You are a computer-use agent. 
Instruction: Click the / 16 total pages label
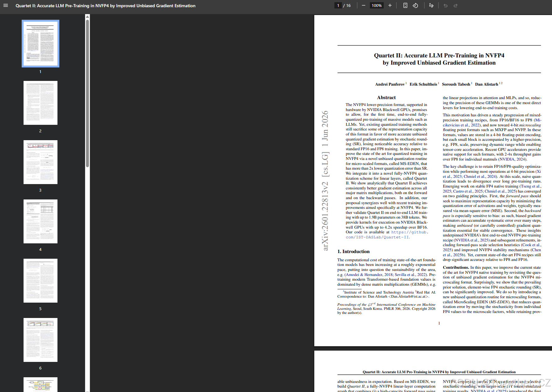pos(347,5)
